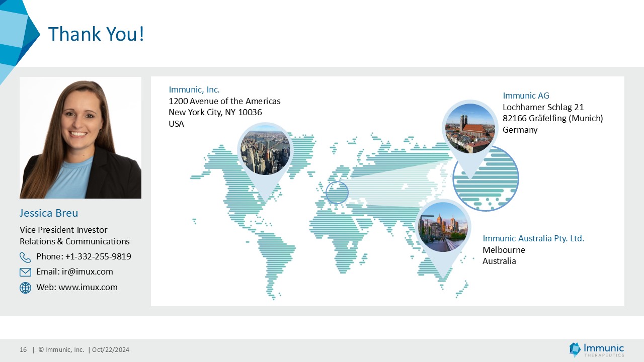
Task: Click the Lochhamer Schlag 21 address line
Action: pyautogui.click(x=543, y=107)
